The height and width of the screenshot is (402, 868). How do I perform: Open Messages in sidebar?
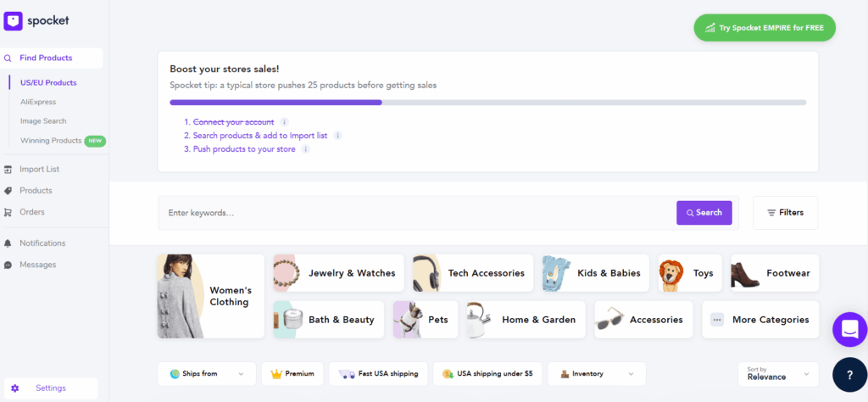click(37, 265)
